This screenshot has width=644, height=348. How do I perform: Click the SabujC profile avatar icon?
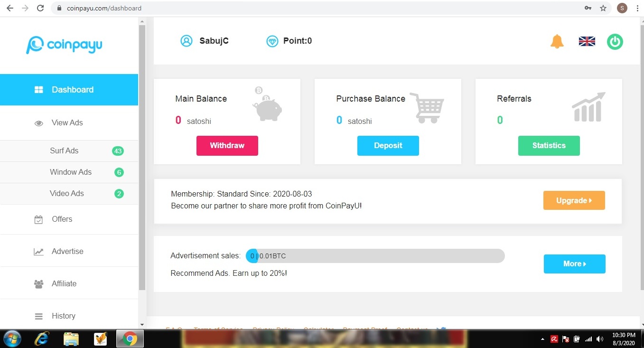click(186, 41)
